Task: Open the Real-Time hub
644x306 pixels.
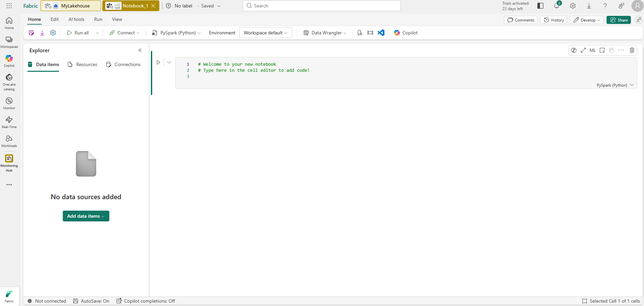Action: [x=9, y=122]
